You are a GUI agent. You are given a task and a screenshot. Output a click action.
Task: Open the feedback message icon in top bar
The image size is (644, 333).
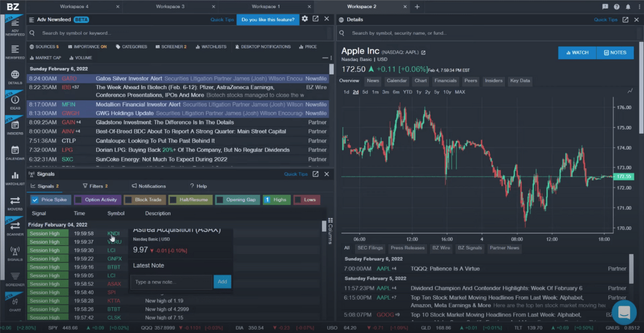pyautogui.click(x=605, y=6)
